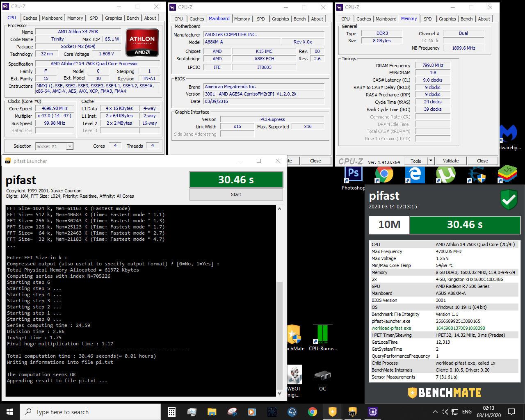Switch to the CPU-Z taskbar icon

pos(372,412)
